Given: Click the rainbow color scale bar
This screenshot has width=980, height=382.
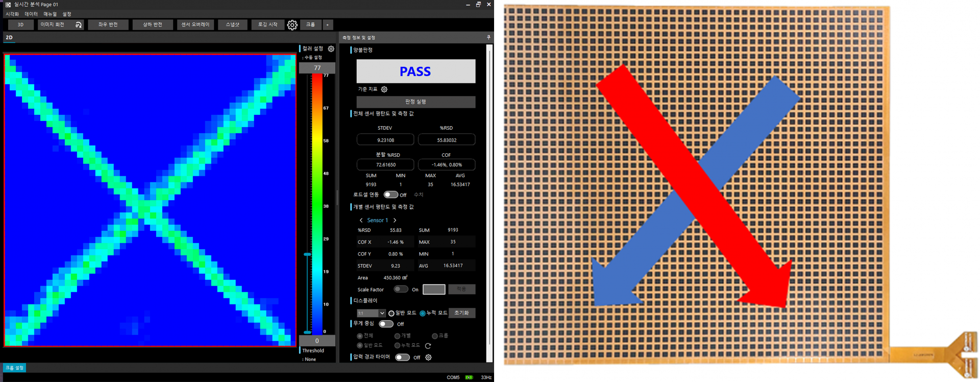Looking at the screenshot, I should click(317, 204).
